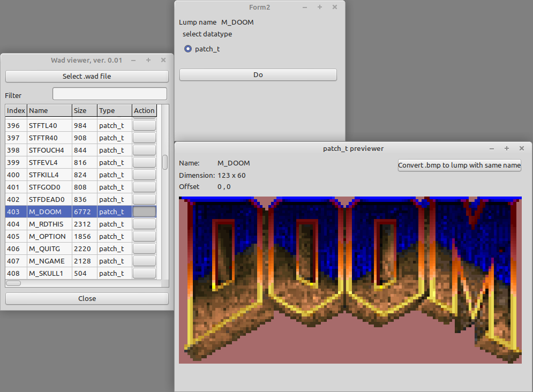Image resolution: width=533 pixels, height=392 pixels.
Task: Click the Do button in Form2
Action: pos(258,75)
